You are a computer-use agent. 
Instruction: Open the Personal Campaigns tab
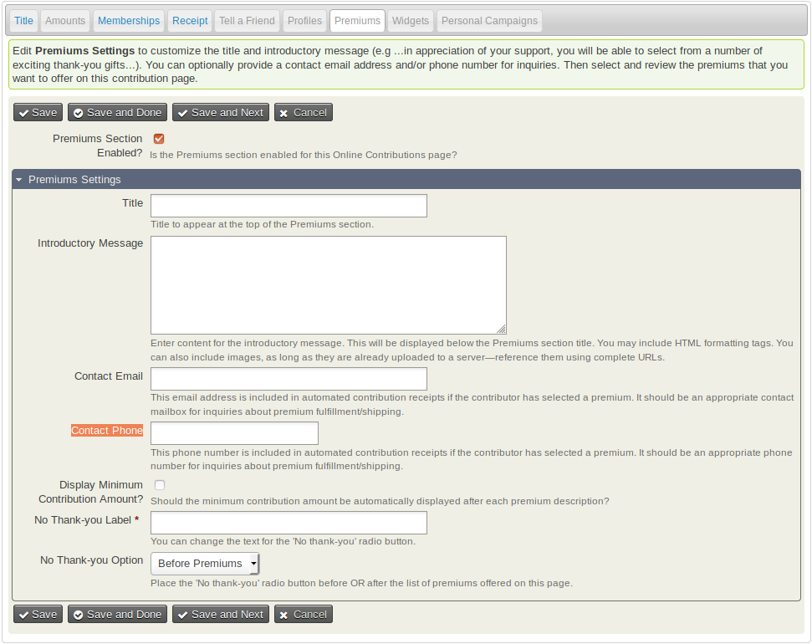[489, 21]
